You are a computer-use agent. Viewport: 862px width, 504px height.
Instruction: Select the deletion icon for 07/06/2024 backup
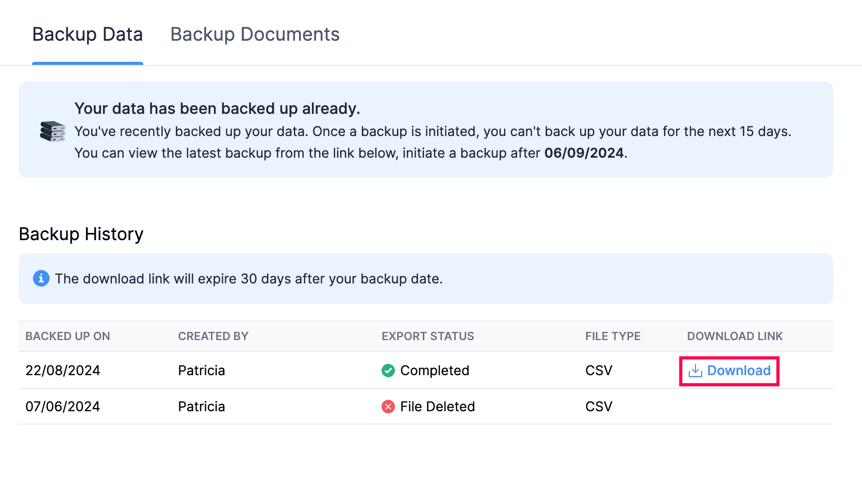[388, 407]
